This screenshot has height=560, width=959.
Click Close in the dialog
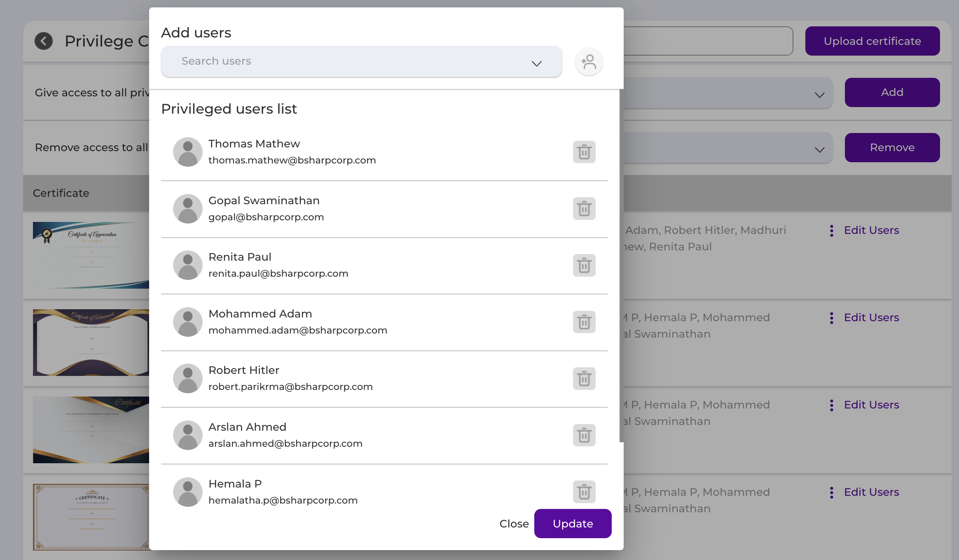pos(514,524)
